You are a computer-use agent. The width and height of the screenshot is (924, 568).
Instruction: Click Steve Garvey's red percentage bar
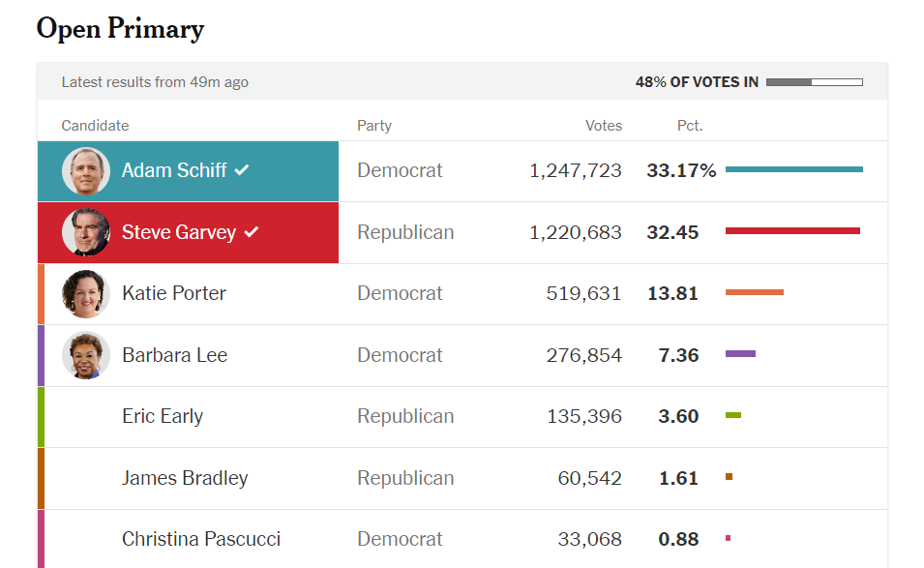(x=792, y=230)
